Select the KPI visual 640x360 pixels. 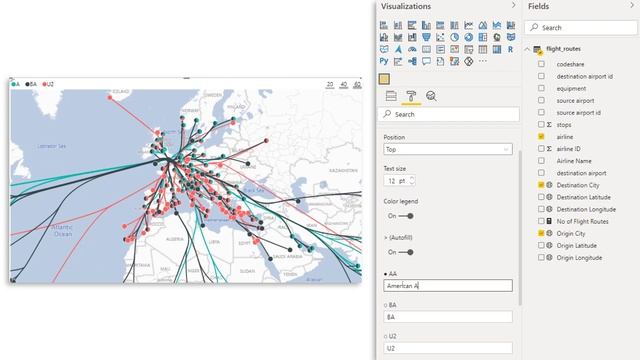[454, 49]
